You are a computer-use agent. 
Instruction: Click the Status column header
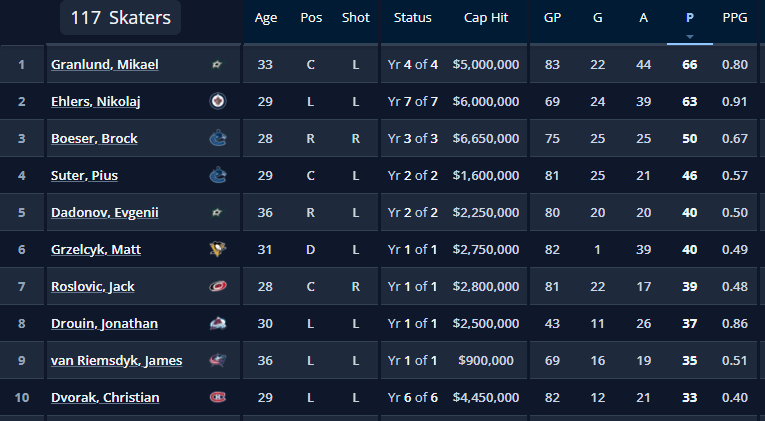[413, 18]
